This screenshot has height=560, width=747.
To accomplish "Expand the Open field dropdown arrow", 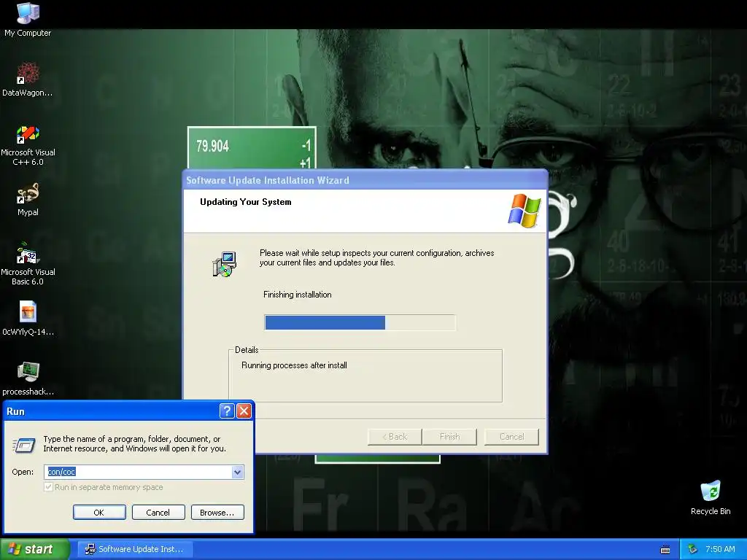I will 237,472.
